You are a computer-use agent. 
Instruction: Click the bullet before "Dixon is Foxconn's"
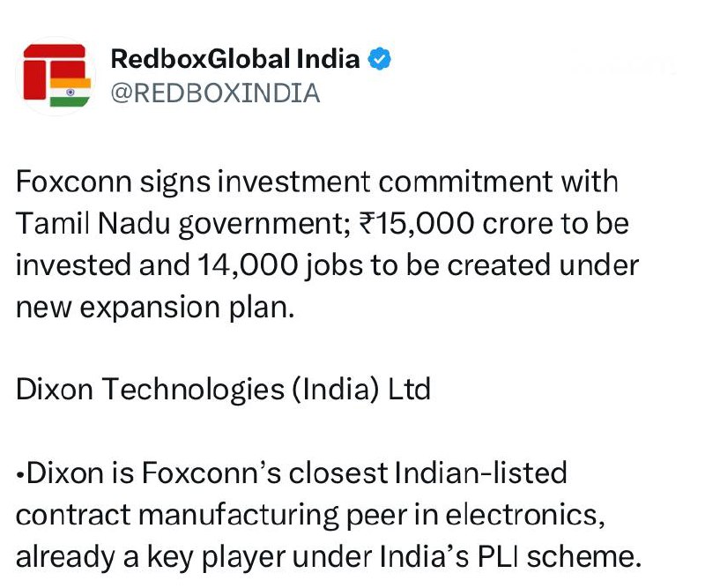(20, 473)
